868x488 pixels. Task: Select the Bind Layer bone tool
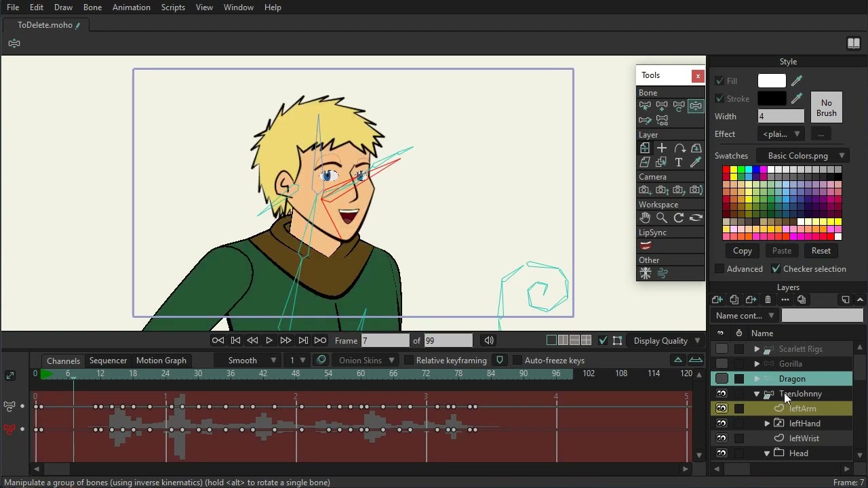(x=662, y=121)
